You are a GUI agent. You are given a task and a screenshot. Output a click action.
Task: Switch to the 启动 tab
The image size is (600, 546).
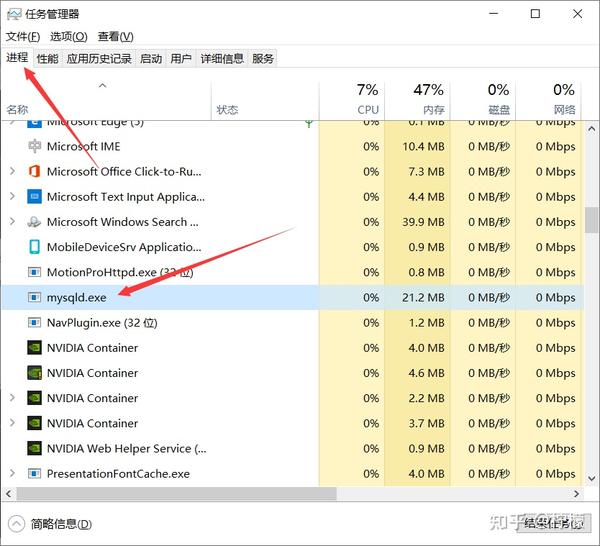tap(151, 59)
